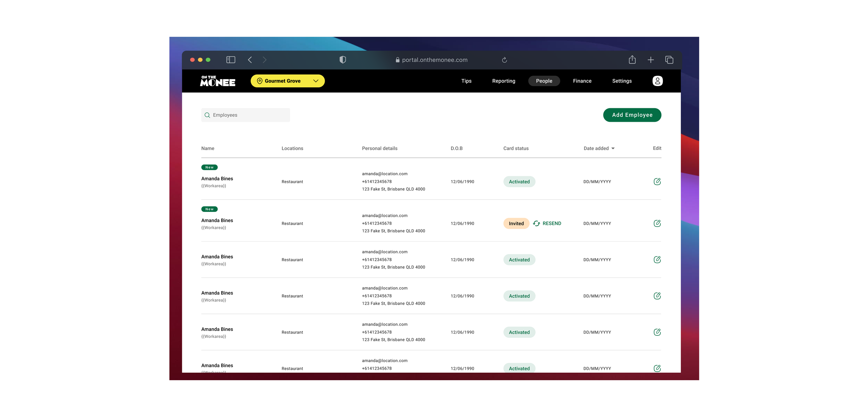Go to the Finance tab
868x417 pixels.
coord(582,81)
